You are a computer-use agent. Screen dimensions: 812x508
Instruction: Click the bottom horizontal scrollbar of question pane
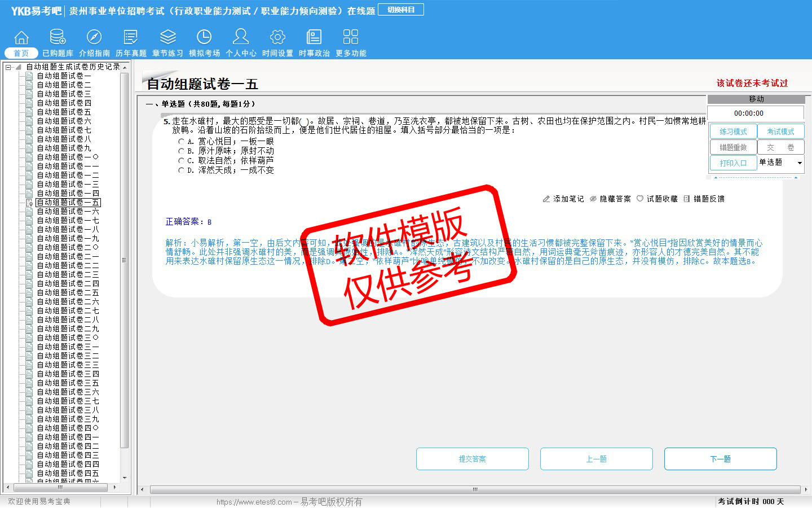click(474, 489)
